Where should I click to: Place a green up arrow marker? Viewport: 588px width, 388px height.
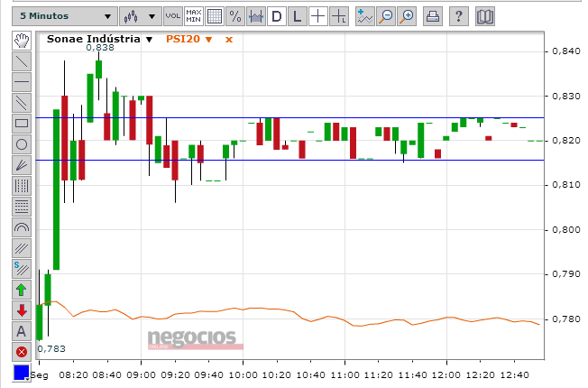click(22, 290)
